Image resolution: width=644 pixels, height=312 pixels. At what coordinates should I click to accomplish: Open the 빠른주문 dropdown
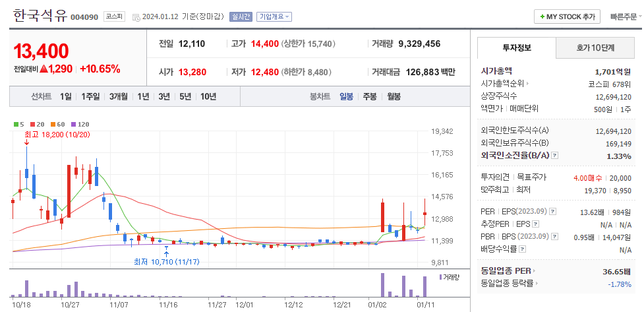click(626, 17)
